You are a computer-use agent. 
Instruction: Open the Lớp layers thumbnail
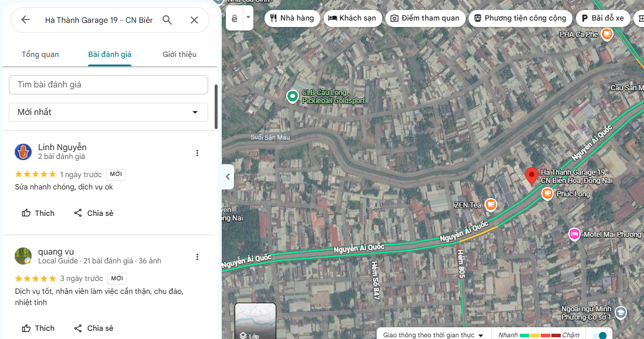tap(255, 321)
